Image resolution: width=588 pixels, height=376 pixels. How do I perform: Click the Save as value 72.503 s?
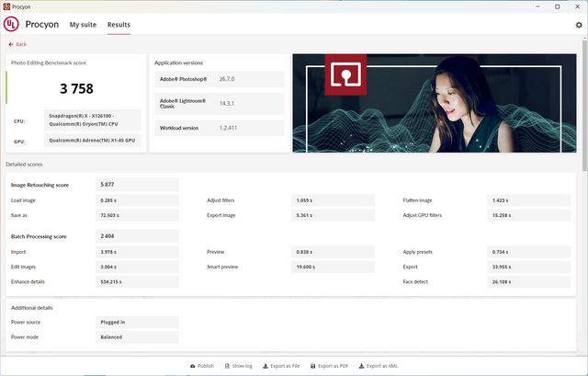coord(137,215)
